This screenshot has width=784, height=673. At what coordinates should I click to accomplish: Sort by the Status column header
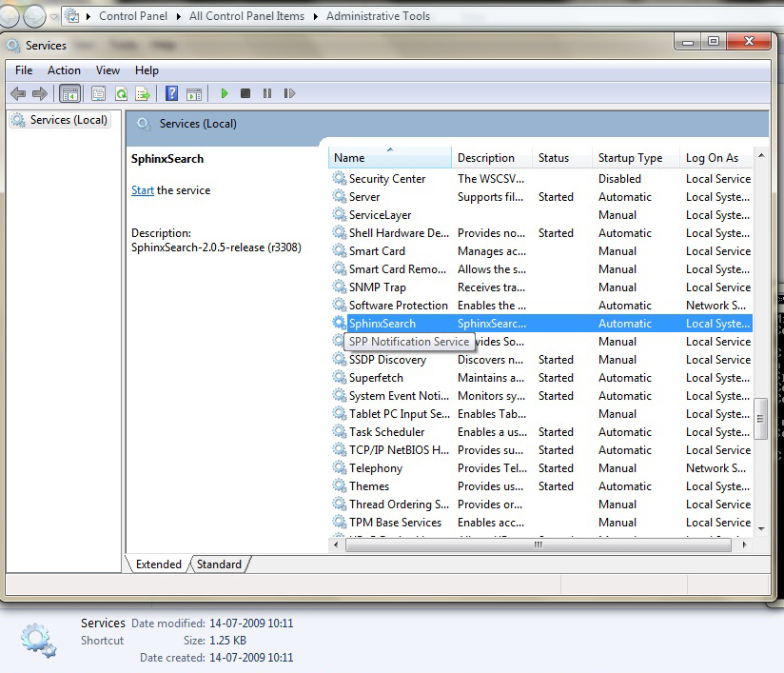click(562, 158)
